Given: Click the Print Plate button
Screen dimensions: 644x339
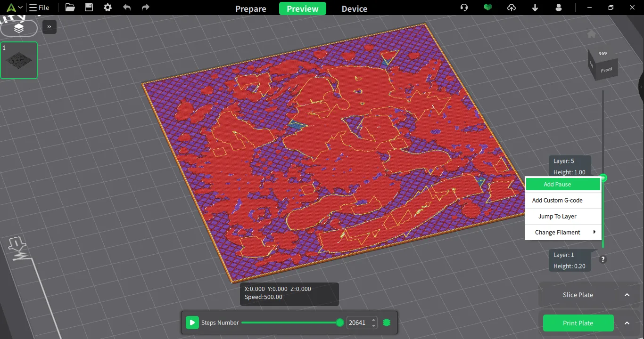Looking at the screenshot, I should pyautogui.click(x=578, y=323).
